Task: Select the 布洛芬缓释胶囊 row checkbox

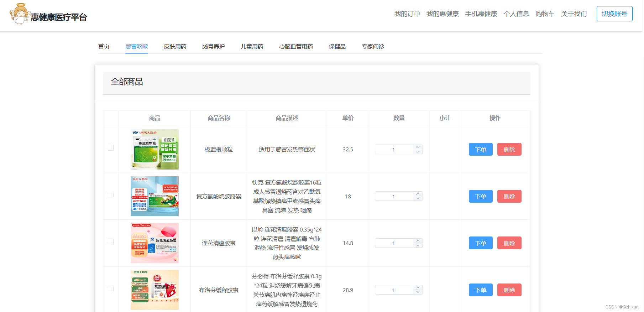Action: 111,288
